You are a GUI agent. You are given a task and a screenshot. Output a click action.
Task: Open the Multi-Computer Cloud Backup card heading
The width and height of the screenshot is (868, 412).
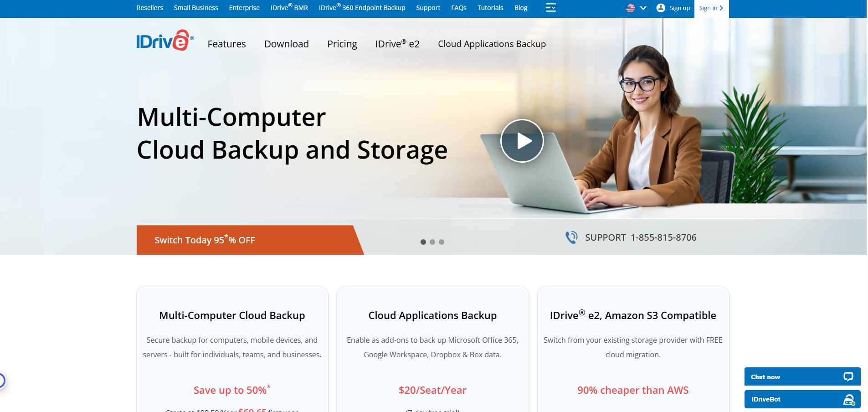coord(232,315)
